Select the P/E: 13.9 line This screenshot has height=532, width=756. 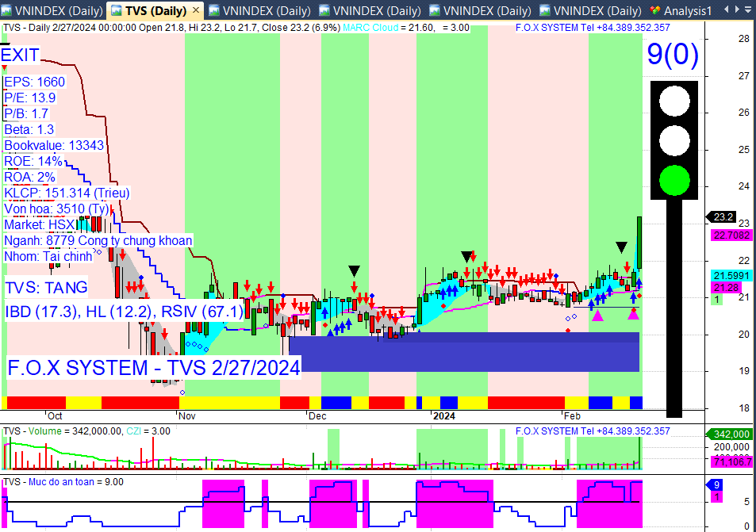point(30,98)
